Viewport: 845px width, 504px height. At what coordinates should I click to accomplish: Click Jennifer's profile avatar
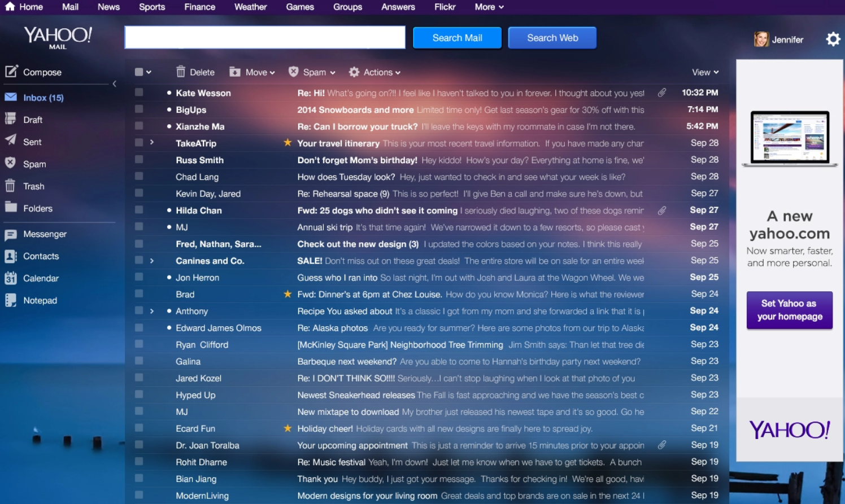[761, 39]
